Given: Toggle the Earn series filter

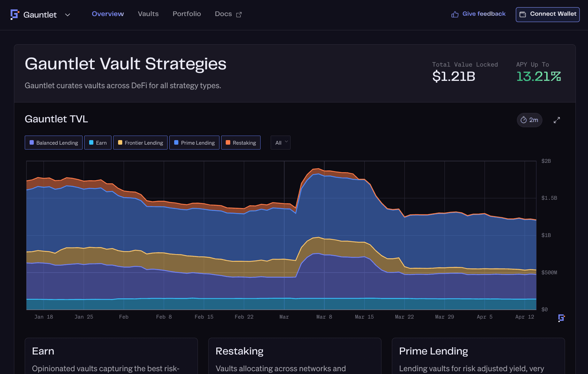Looking at the screenshot, I should click(x=98, y=143).
